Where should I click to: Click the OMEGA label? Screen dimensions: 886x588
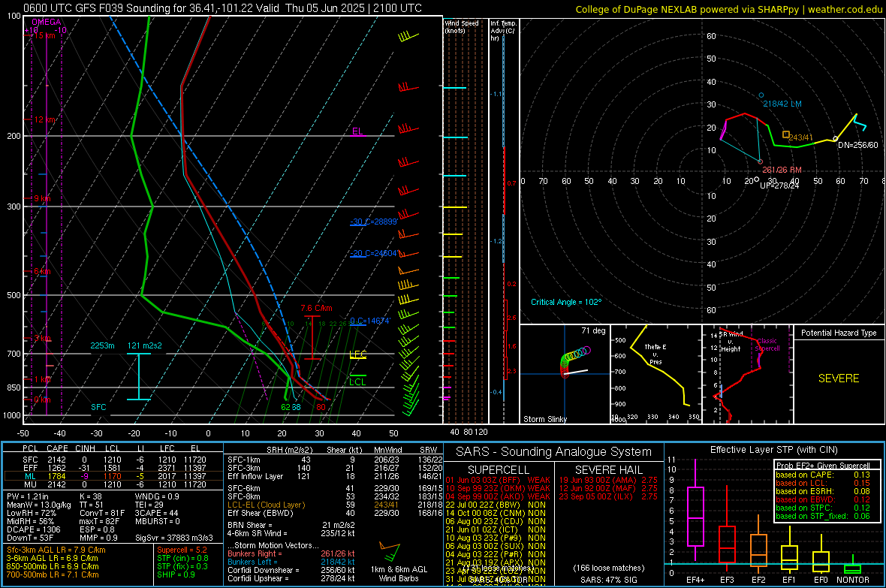click(x=47, y=22)
